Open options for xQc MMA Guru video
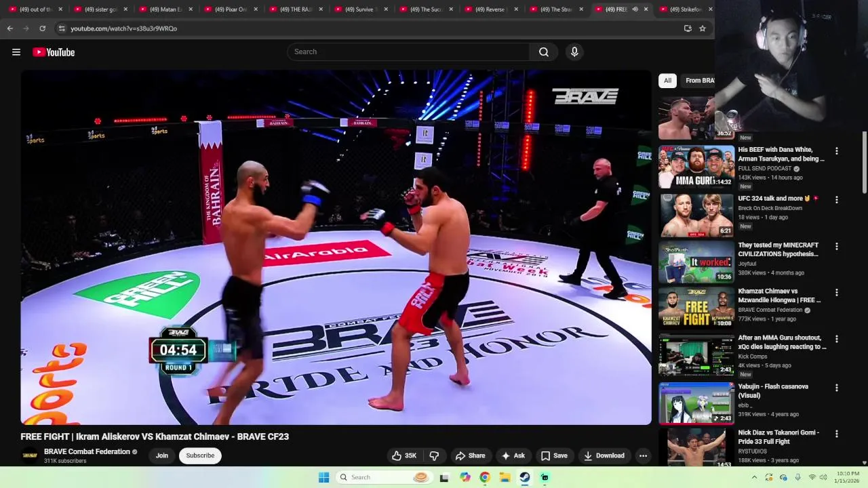Screen dimensions: 868x488 (x=836, y=339)
